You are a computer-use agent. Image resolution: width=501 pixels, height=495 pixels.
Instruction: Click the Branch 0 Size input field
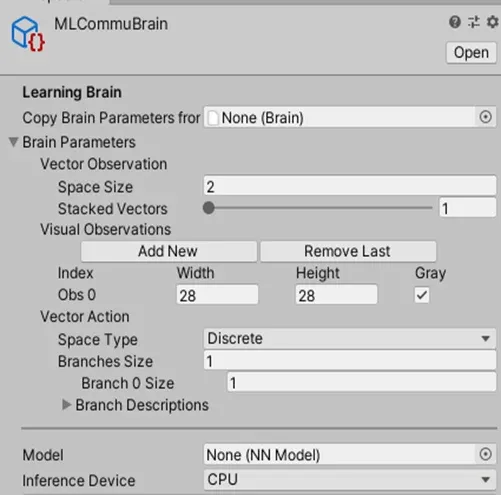pos(362,383)
